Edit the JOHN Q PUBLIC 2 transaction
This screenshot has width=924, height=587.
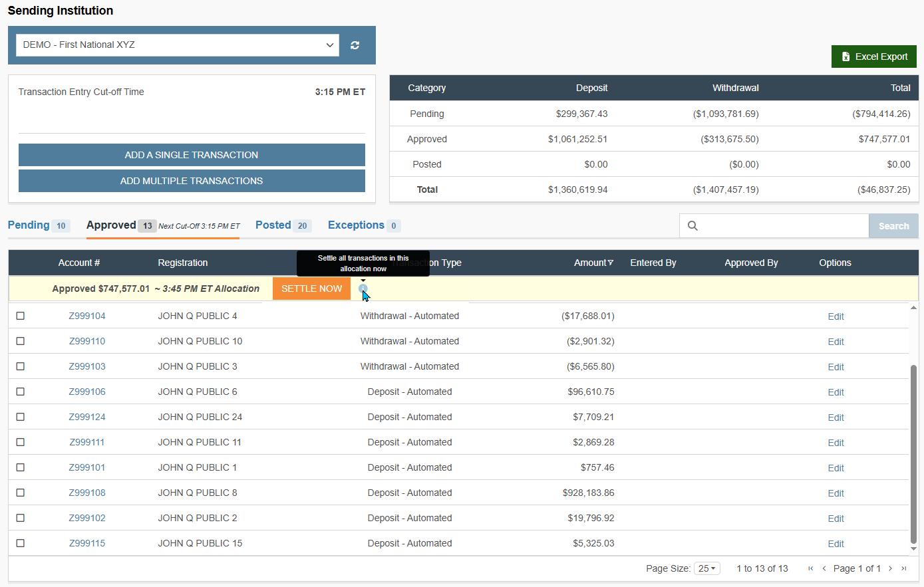(x=836, y=519)
